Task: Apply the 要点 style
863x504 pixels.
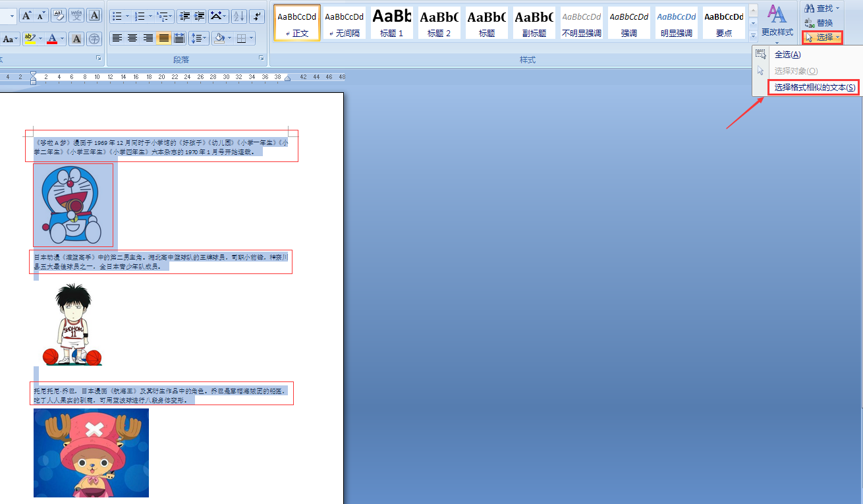Action: point(724,23)
